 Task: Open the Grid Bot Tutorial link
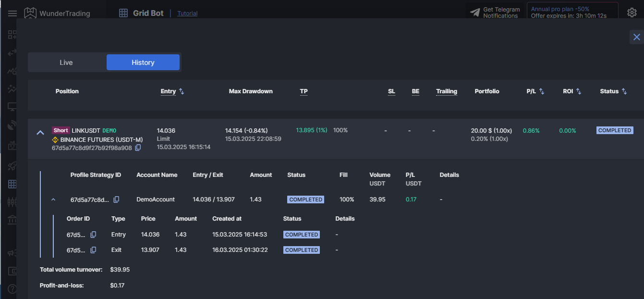click(x=187, y=13)
